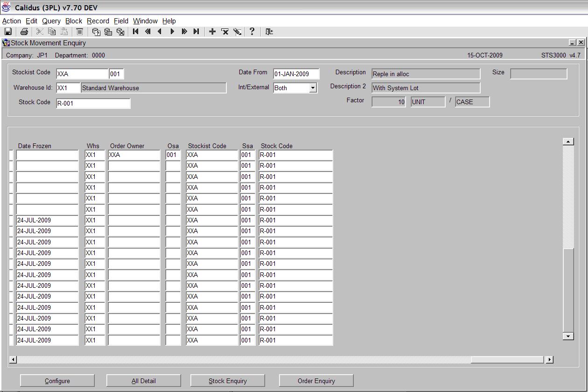
Task: Click the Execute Query icon
Action: point(108,32)
